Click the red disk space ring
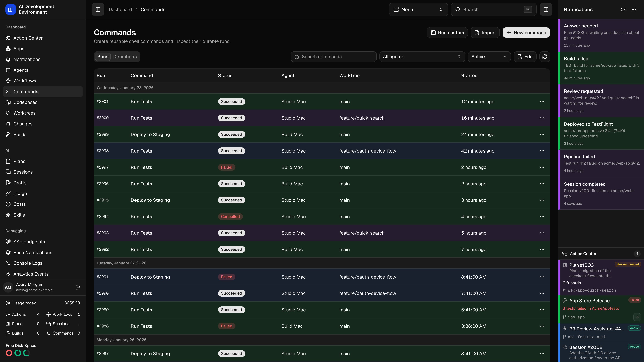644x362 pixels. pyautogui.click(x=9, y=353)
